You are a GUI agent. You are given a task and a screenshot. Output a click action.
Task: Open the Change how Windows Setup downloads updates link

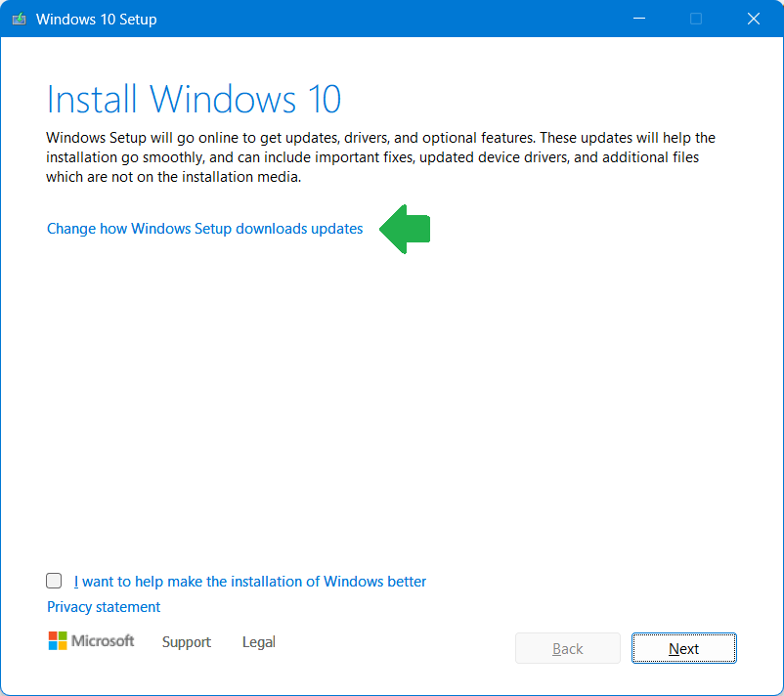pos(204,229)
